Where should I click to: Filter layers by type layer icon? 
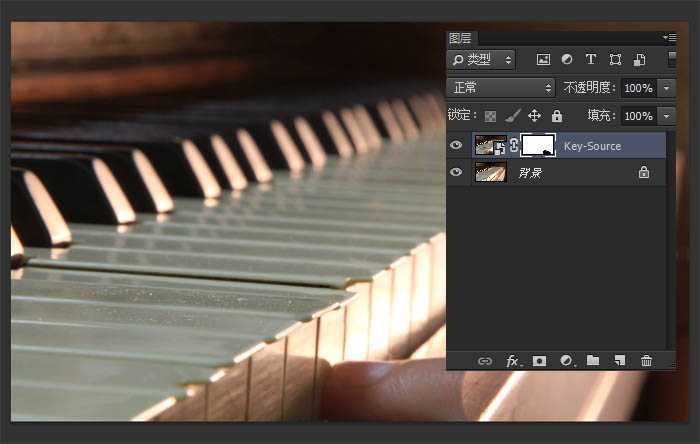tap(591, 59)
